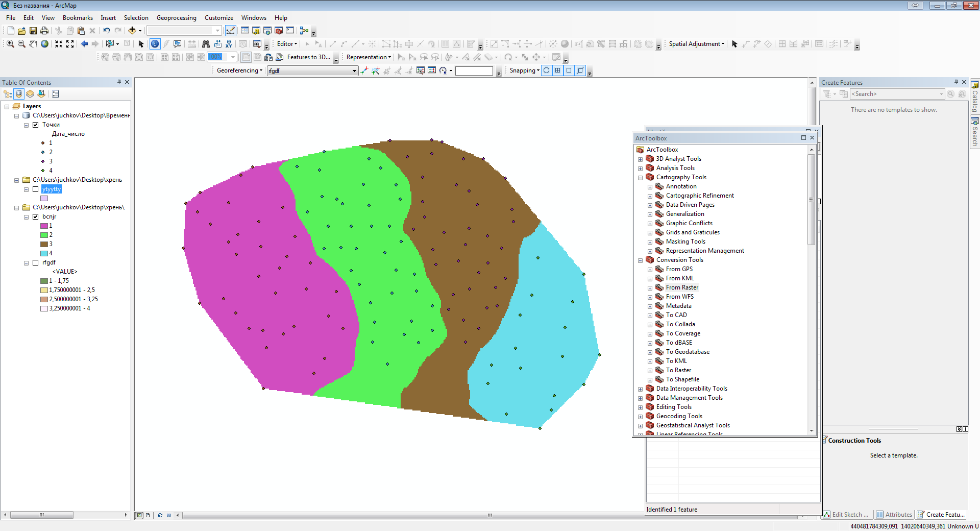
Task: Click the Save document icon
Action: coord(33,31)
